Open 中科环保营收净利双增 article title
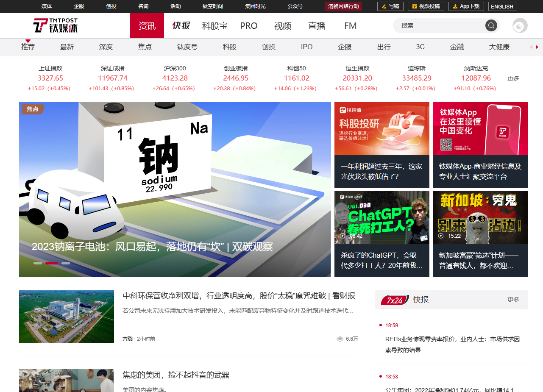 tap(239, 296)
